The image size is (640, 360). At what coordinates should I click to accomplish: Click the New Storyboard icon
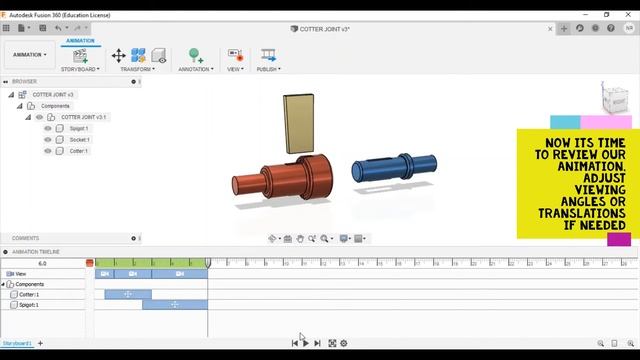coord(80,56)
